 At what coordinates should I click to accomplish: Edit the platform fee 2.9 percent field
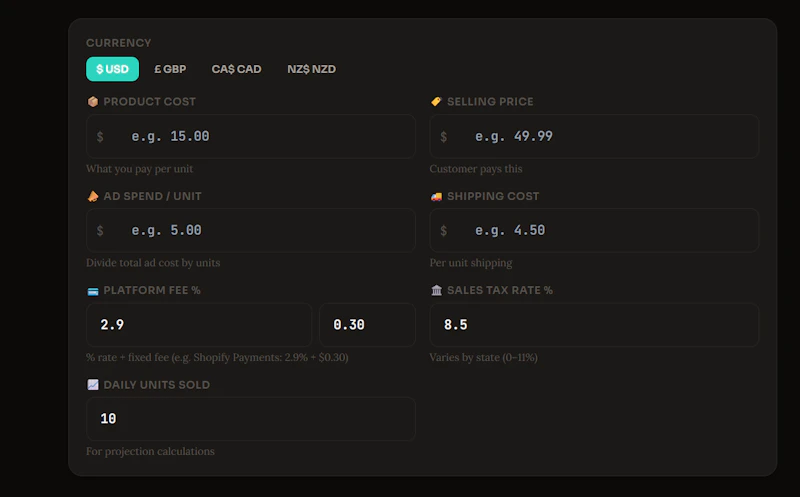(x=199, y=325)
